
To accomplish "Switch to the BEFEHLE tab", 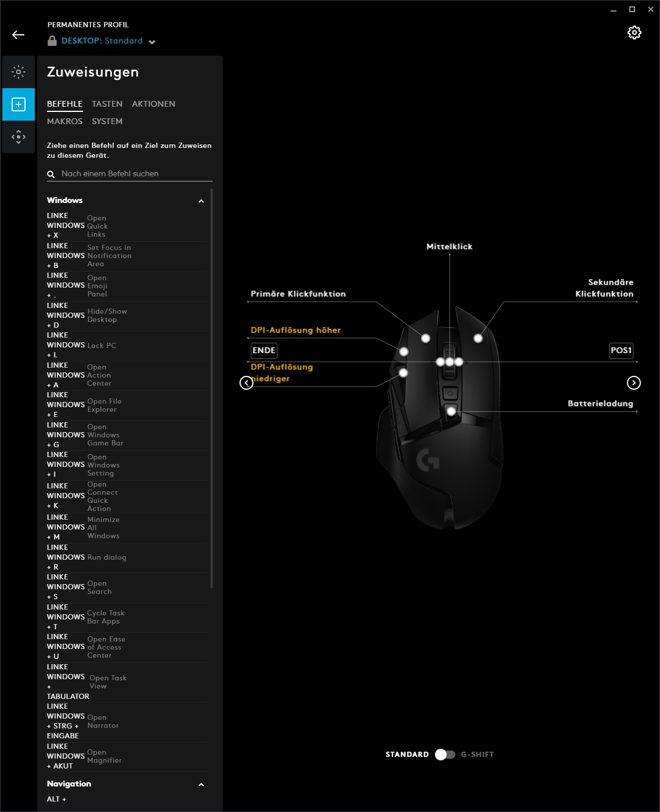I will [x=65, y=104].
